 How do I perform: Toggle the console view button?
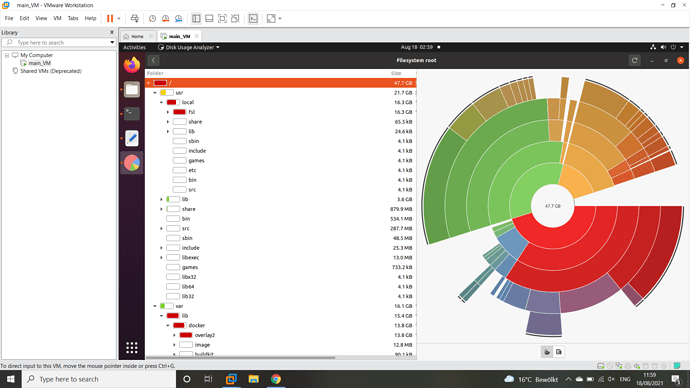pyautogui.click(x=253, y=18)
